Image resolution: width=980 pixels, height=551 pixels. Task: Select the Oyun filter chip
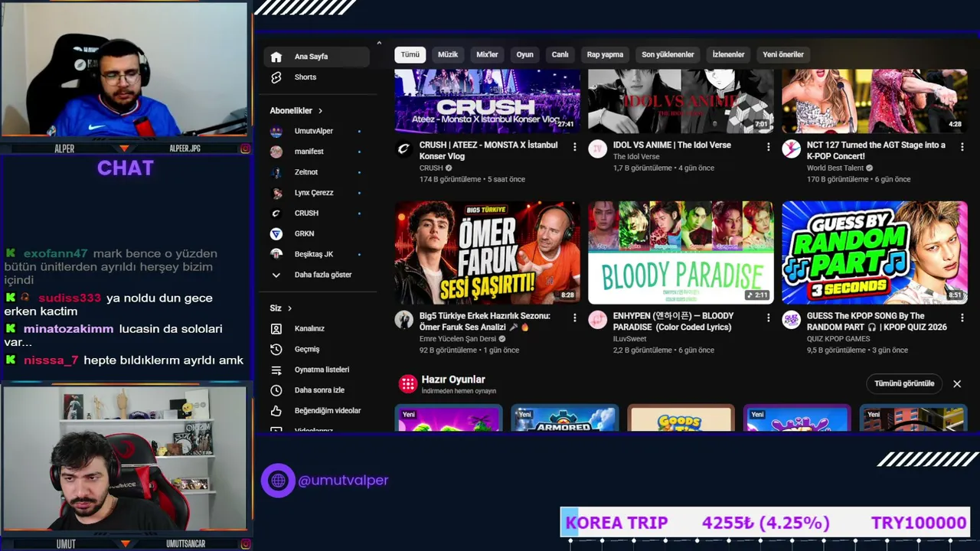click(524, 54)
